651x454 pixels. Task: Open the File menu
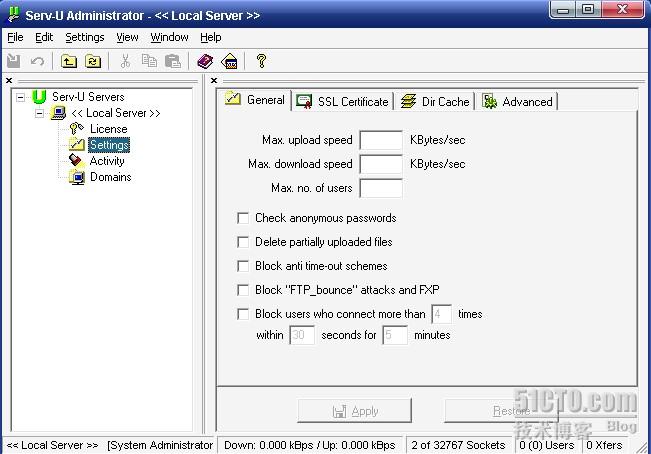point(15,37)
